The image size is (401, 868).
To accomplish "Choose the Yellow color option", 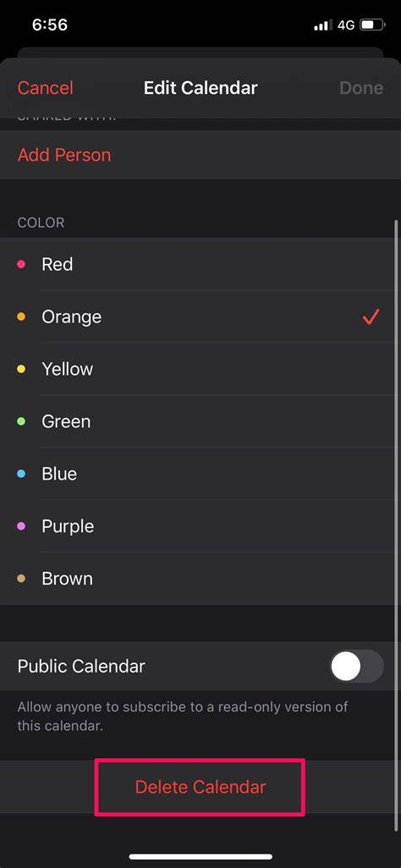I will point(200,369).
